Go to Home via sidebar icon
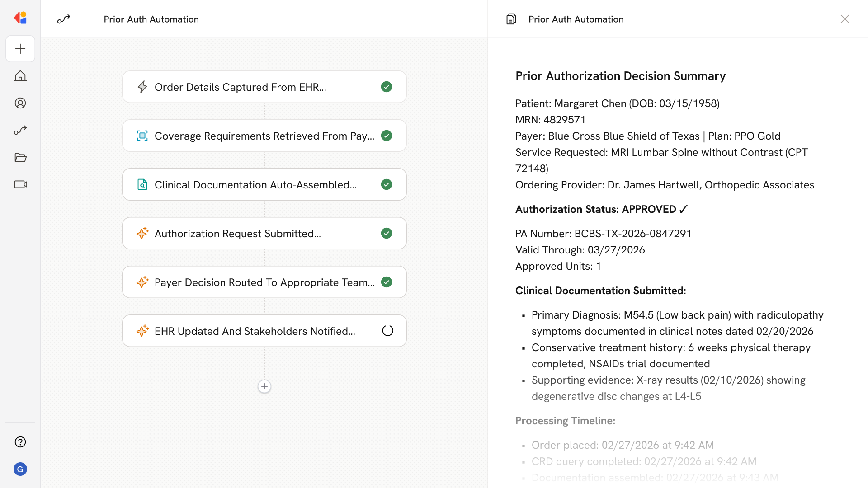The image size is (868, 488). point(20,76)
